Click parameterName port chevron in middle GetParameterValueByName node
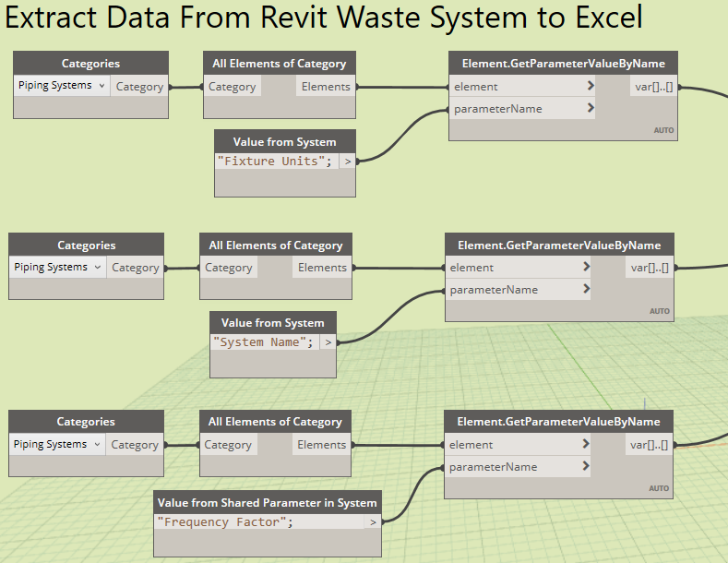This screenshot has height=563, width=728. point(587,289)
